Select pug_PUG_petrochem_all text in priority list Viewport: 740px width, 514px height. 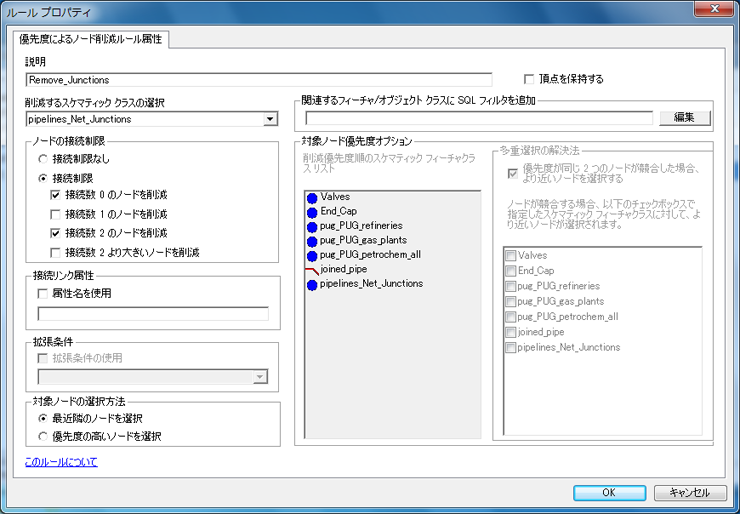(x=370, y=254)
